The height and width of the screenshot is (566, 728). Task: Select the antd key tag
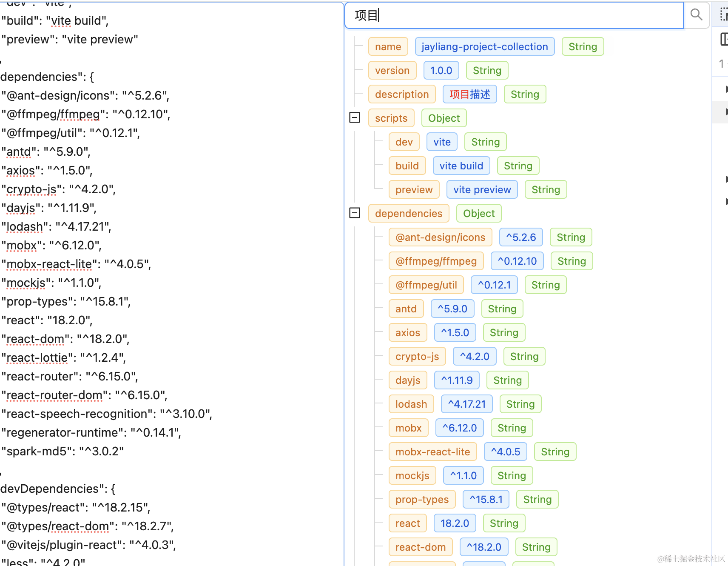tap(406, 309)
